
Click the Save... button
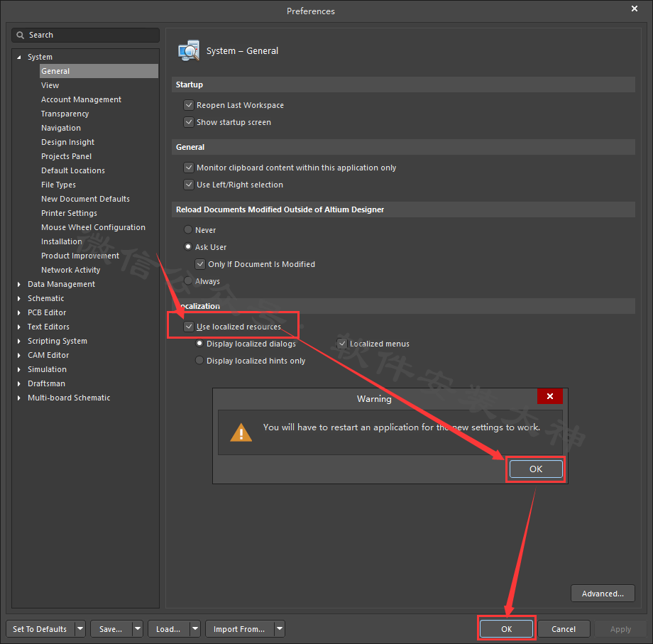tap(111, 629)
